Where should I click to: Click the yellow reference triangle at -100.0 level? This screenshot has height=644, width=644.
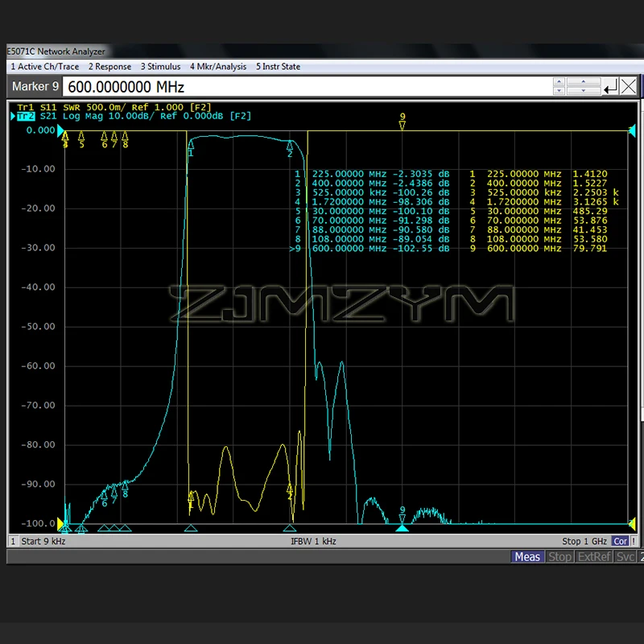pyautogui.click(x=60, y=524)
